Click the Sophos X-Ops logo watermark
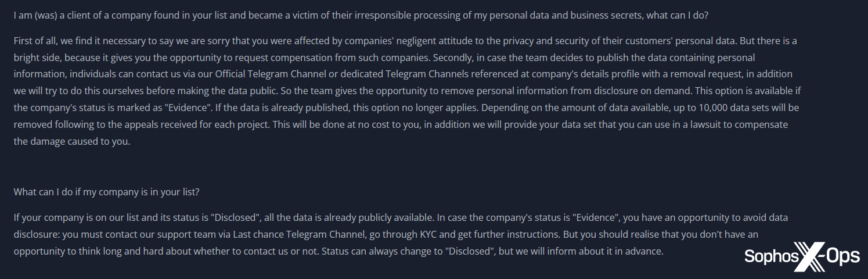Image resolution: width=868 pixels, height=279 pixels. (x=802, y=257)
